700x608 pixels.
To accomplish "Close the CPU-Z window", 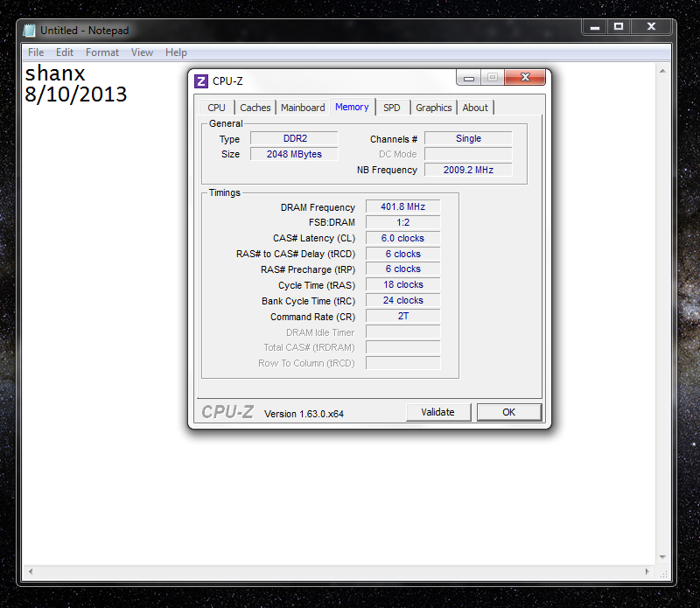I will pos(525,78).
